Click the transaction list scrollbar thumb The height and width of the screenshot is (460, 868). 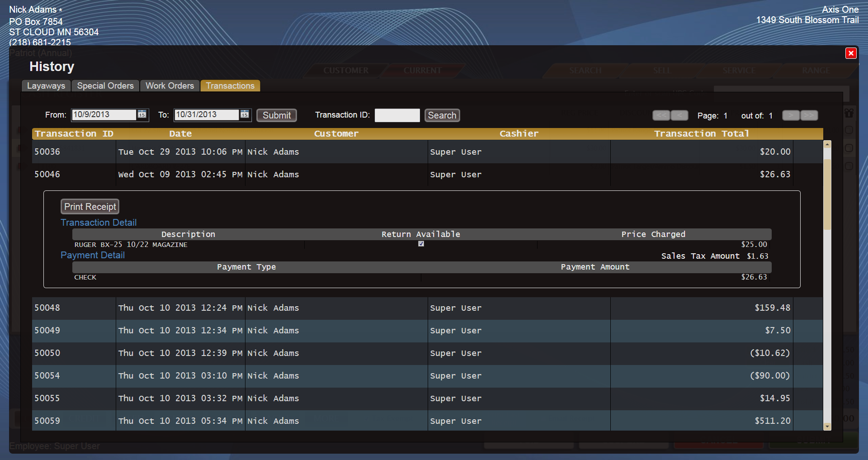click(x=827, y=194)
